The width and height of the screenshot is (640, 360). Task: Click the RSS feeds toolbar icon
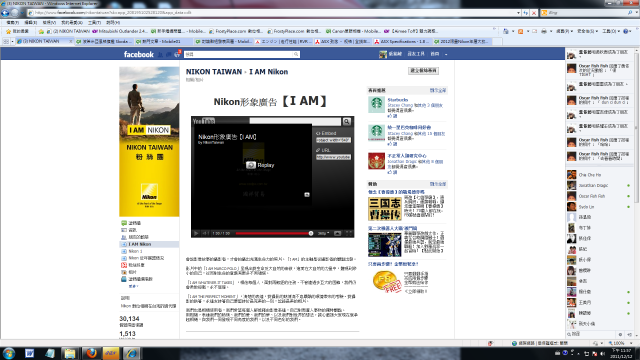(520, 31)
